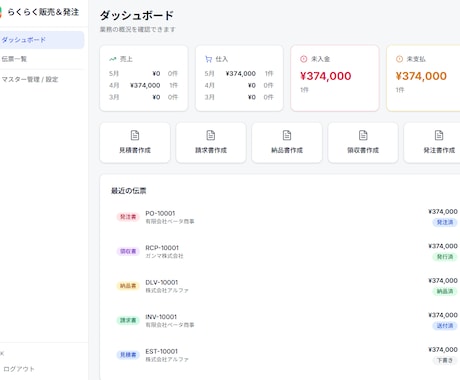Click the 最近の伝票 heading
The image size is (460, 380).
[x=129, y=191]
